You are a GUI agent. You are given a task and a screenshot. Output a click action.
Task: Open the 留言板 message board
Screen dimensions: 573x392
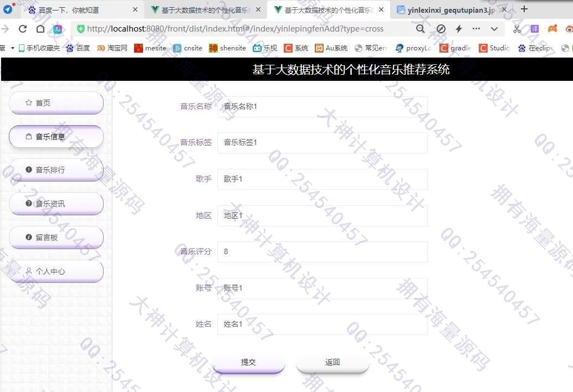(x=56, y=237)
